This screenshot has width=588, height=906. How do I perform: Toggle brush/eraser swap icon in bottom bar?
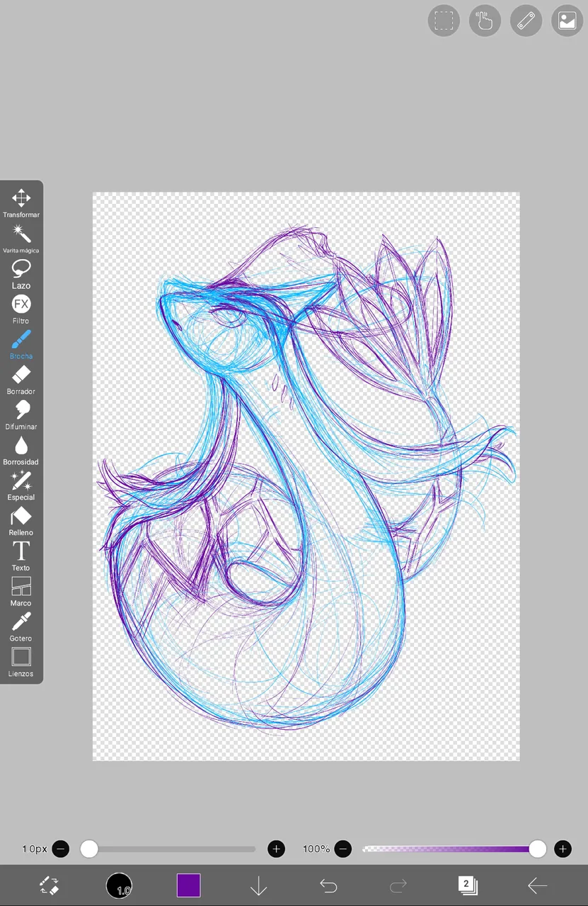[x=49, y=885]
